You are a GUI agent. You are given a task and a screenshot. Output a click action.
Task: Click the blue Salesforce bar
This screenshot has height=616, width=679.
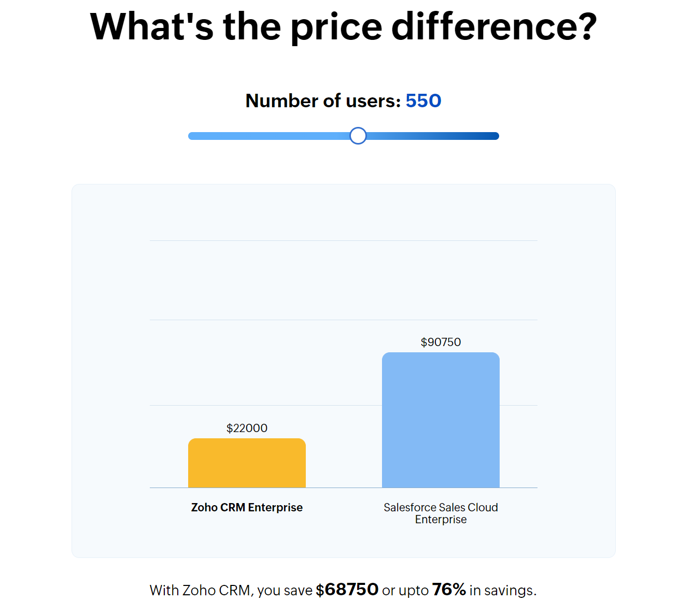pyautogui.click(x=441, y=420)
